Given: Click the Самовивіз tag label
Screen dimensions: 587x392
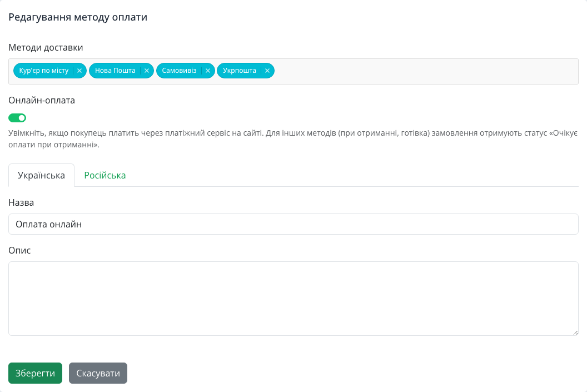Looking at the screenshot, I should coord(179,71).
